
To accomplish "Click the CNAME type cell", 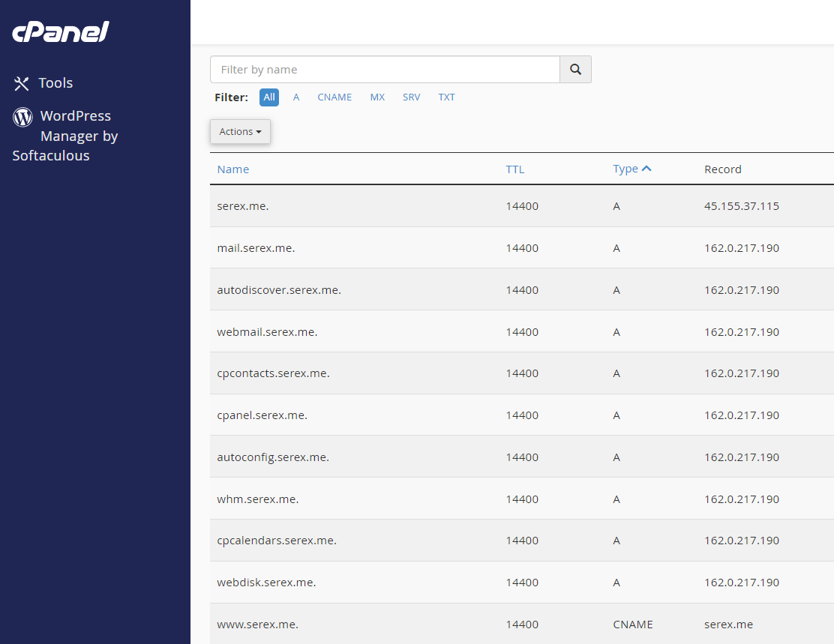I will [632, 625].
